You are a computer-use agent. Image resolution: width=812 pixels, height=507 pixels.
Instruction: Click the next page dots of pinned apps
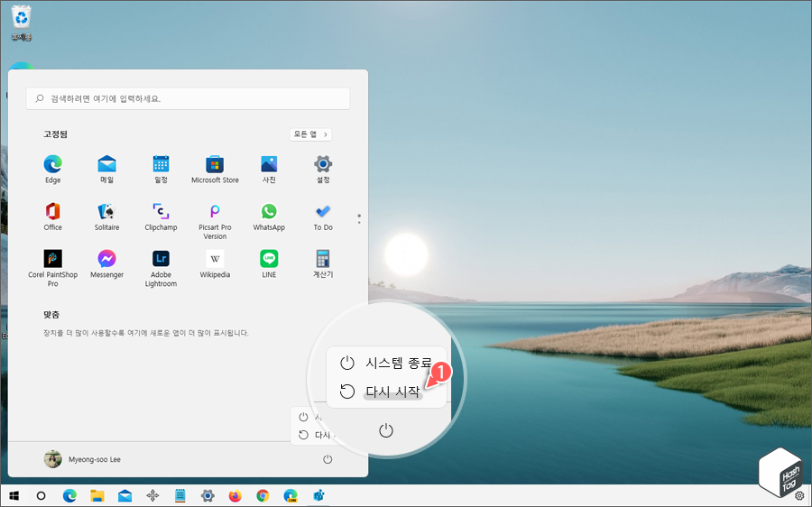pyautogui.click(x=359, y=219)
